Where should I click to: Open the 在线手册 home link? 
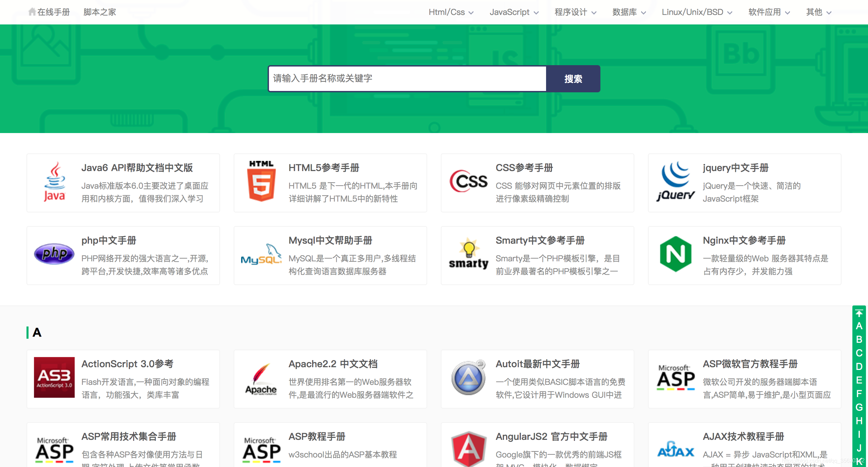53,12
